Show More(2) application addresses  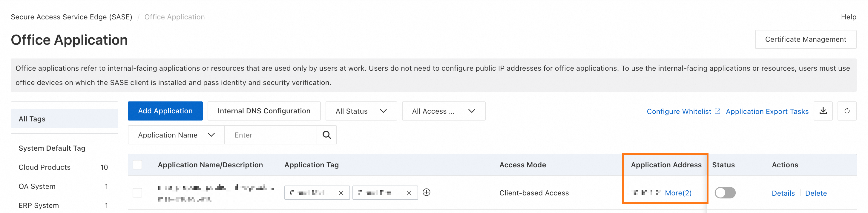(x=678, y=193)
